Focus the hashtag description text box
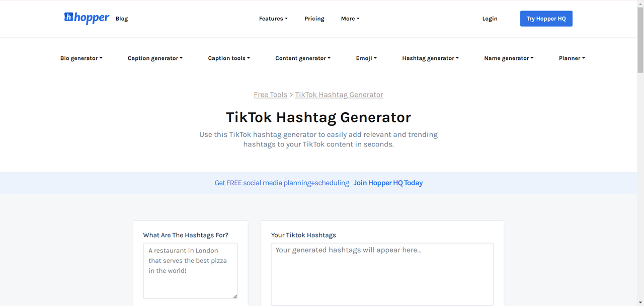This screenshot has height=306, width=644. (190, 271)
